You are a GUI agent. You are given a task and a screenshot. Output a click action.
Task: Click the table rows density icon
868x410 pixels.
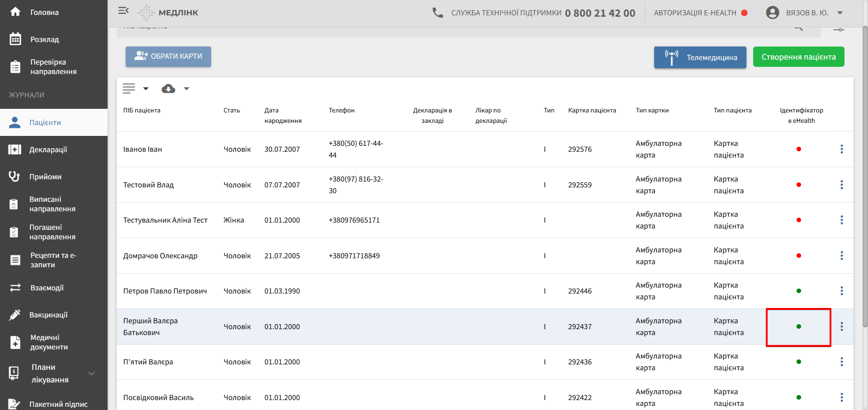coord(129,89)
